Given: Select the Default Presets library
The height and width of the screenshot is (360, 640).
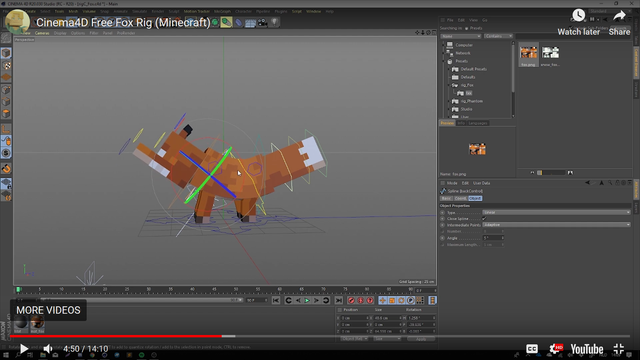Looking at the screenshot, I should pyautogui.click(x=473, y=69).
